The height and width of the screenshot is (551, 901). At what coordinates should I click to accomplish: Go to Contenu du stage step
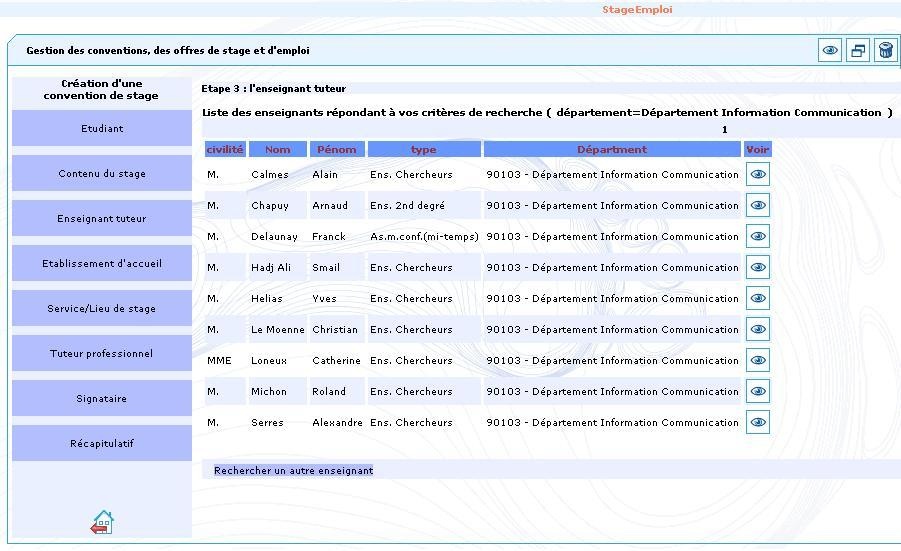[102, 173]
